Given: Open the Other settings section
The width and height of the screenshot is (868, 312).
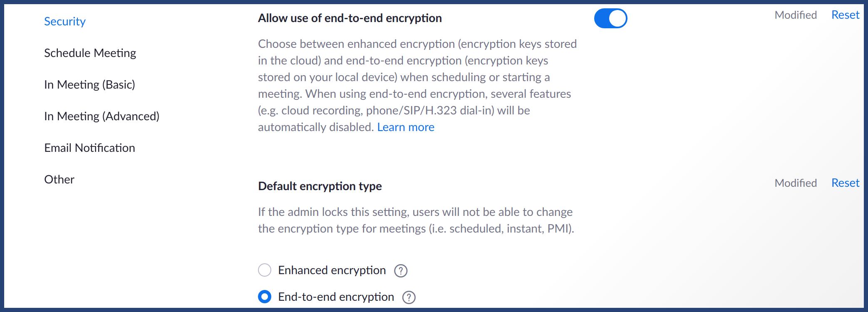Looking at the screenshot, I should pyautogui.click(x=59, y=179).
